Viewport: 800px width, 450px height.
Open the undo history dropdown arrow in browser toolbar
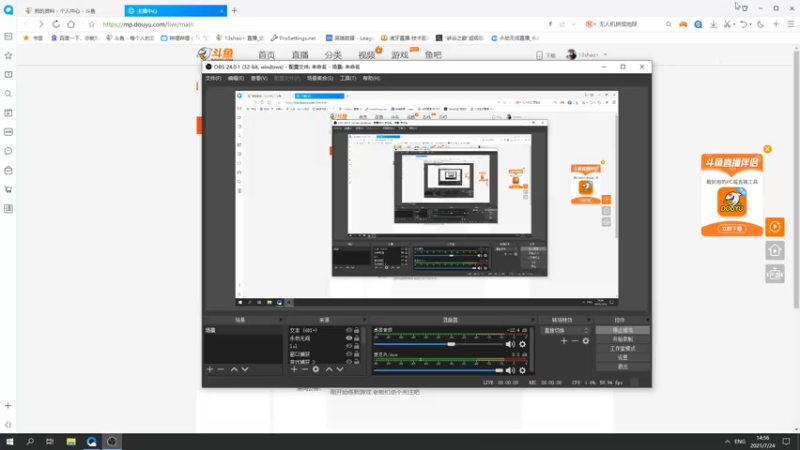point(749,24)
